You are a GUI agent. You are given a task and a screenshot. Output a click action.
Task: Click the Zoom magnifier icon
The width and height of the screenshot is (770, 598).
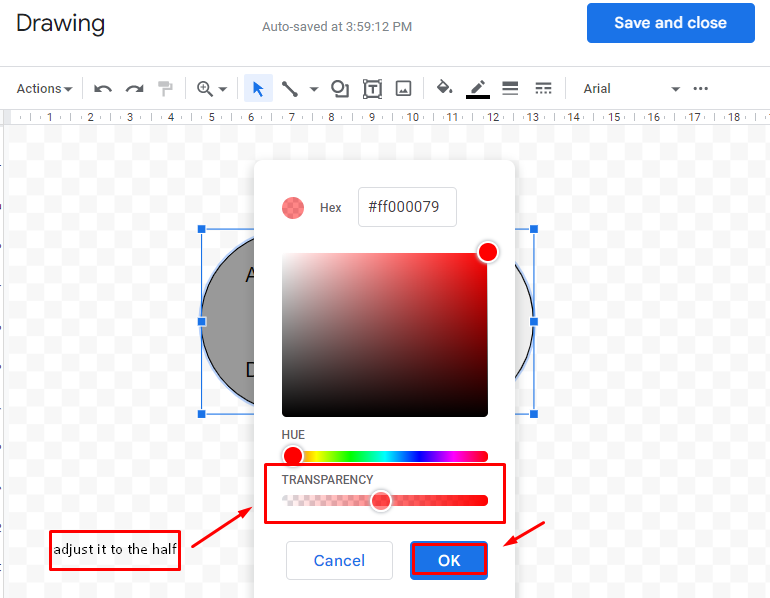(x=205, y=89)
